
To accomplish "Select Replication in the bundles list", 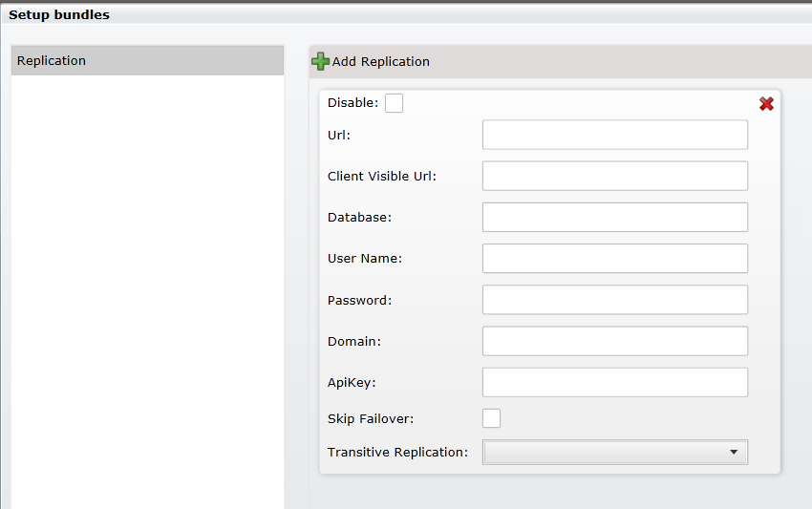I will [x=147, y=60].
